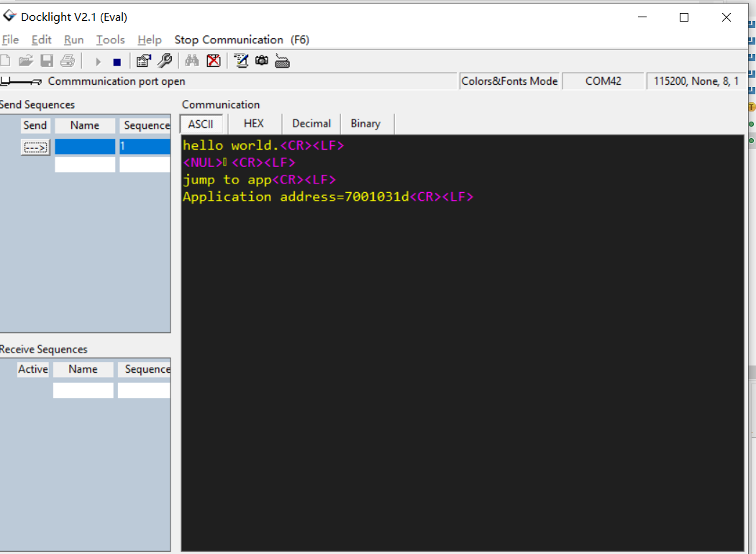Find a sequence with the binoculars icon

tap(191, 60)
